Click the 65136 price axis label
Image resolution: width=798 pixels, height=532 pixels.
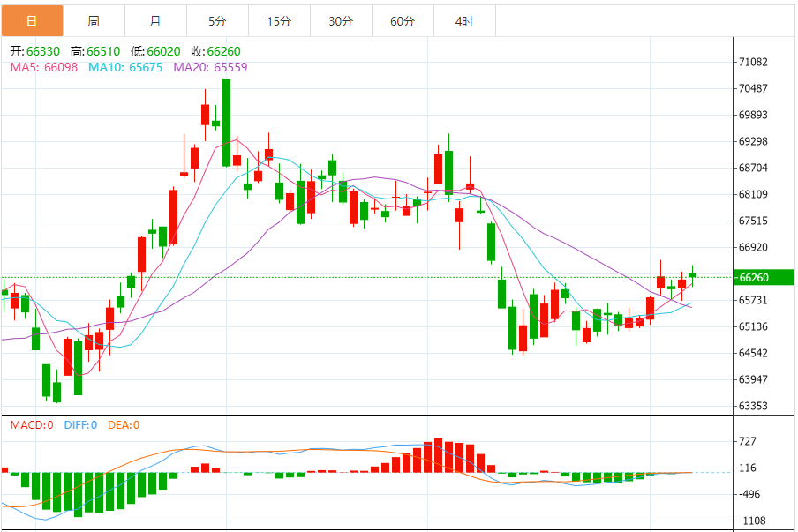[x=753, y=326]
